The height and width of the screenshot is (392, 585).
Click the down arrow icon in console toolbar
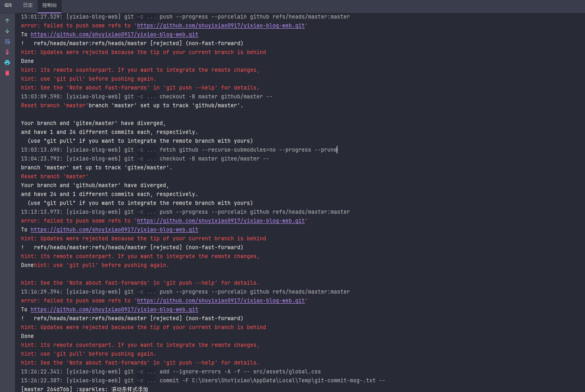point(7,31)
